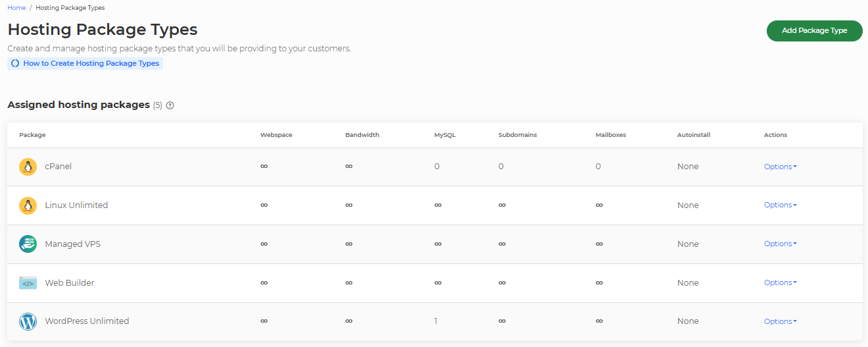
Task: Click the Mailboxes value 0 for cPanel
Action: [x=598, y=167]
